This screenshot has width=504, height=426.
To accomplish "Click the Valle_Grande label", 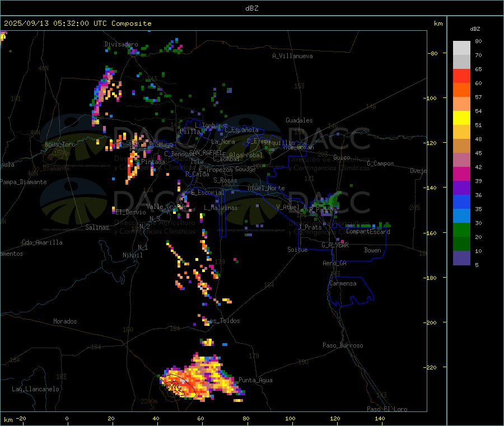I will click(166, 207).
